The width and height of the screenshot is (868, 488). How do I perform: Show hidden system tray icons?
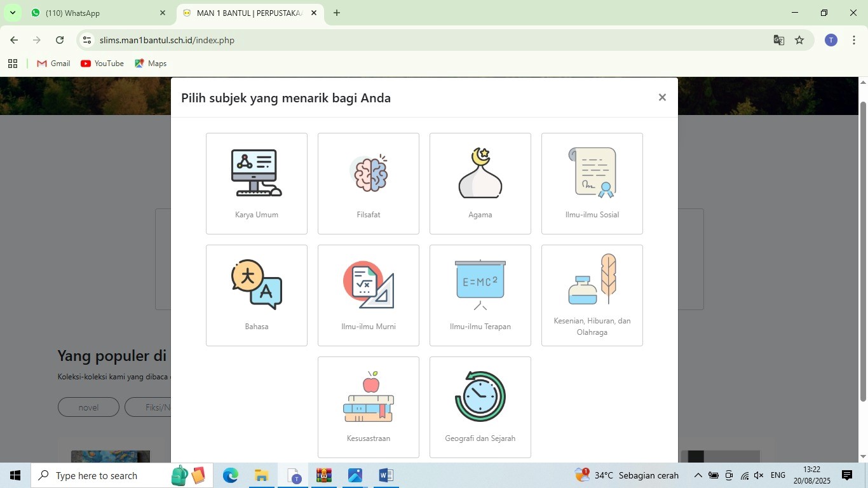[698, 475]
